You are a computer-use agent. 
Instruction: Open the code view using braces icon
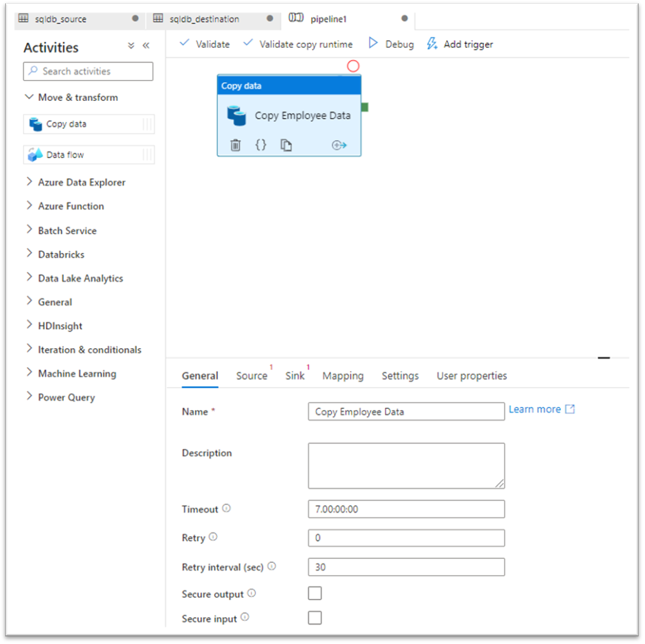coord(260,145)
